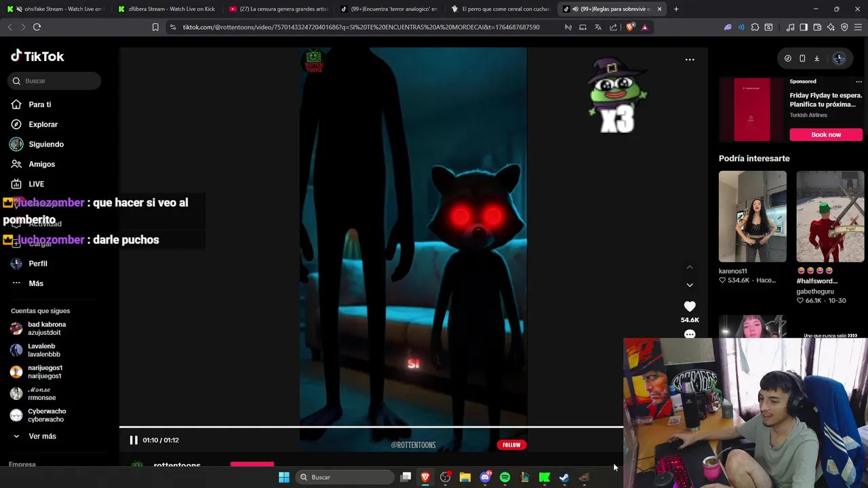Open the Brave VPN shield icon
Image resolution: width=868 pixels, height=488 pixels.
[844, 27]
